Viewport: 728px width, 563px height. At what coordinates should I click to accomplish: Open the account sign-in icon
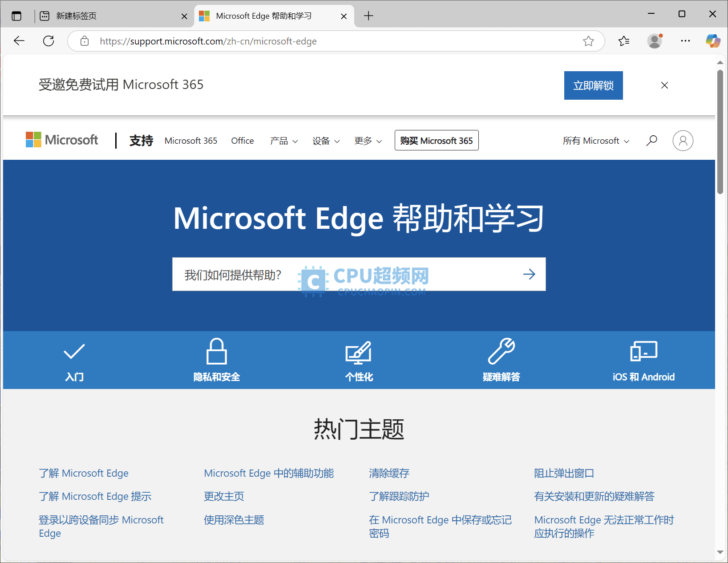pyautogui.click(x=683, y=140)
